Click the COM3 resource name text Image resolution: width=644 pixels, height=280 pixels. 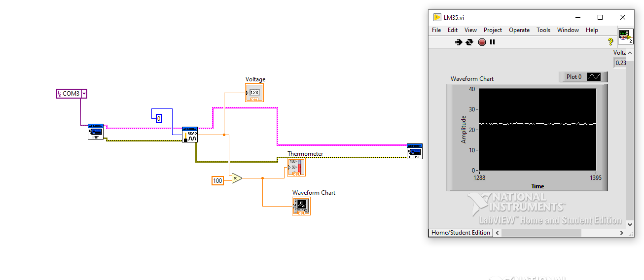pyautogui.click(x=71, y=94)
